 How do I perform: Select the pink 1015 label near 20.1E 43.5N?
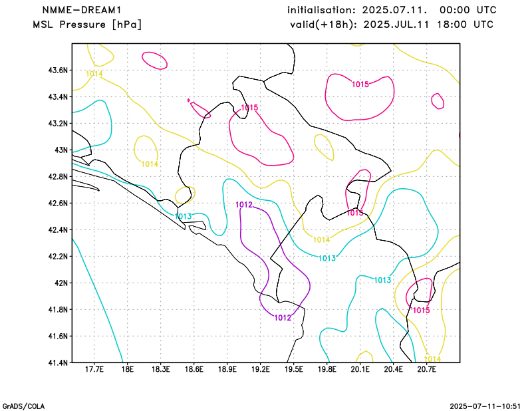click(x=360, y=84)
